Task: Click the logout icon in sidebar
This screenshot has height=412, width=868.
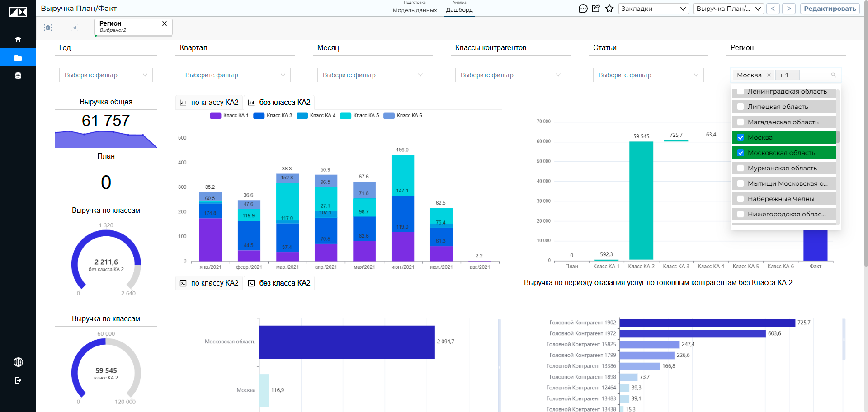Action: point(18,380)
